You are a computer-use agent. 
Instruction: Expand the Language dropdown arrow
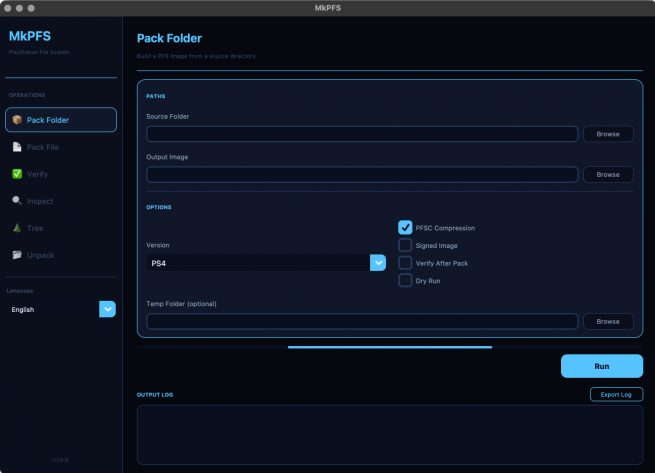pyautogui.click(x=107, y=309)
